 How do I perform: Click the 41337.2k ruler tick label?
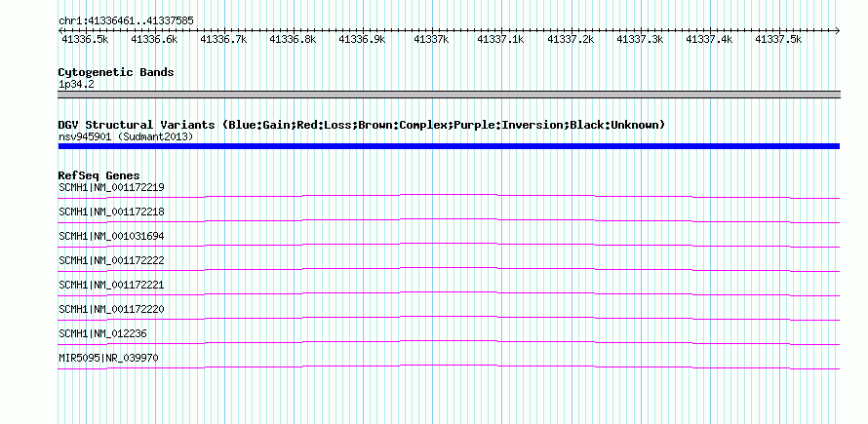(571, 39)
